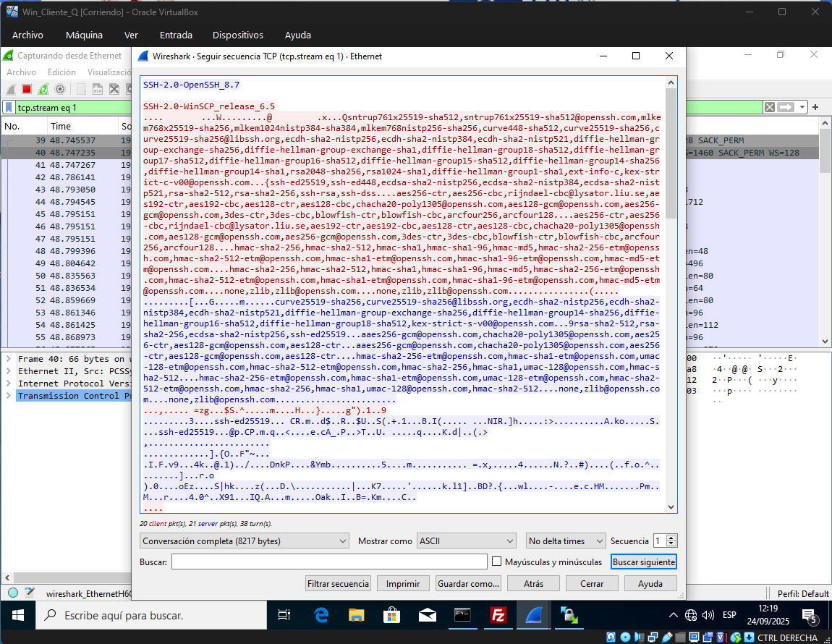Expand the Ethernet II details row

pyautogui.click(x=9, y=371)
